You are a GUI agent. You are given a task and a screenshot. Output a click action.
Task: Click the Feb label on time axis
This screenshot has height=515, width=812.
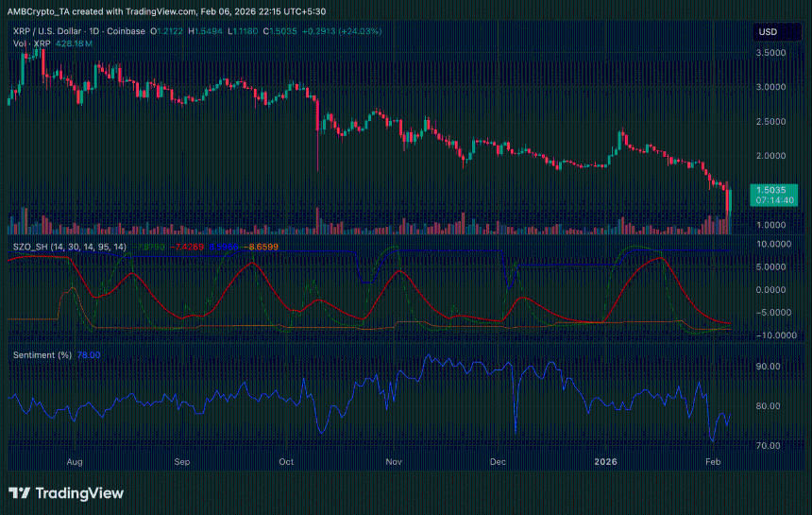[x=715, y=463]
